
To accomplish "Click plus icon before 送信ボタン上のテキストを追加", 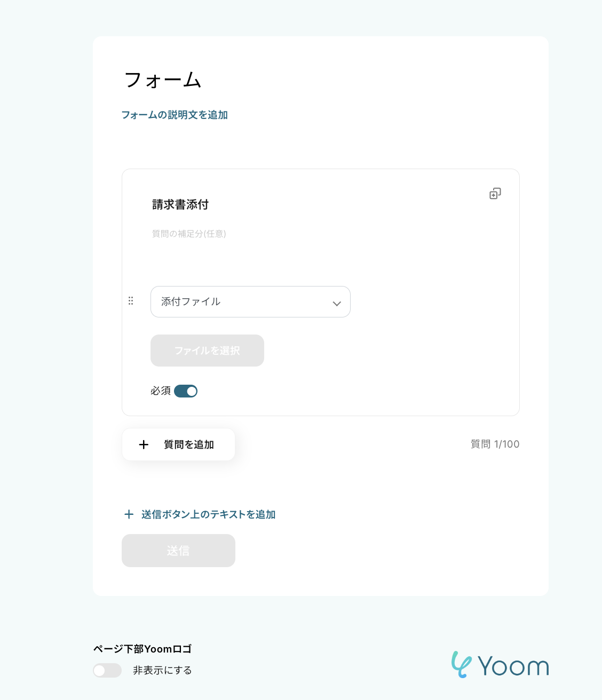I will [x=129, y=514].
